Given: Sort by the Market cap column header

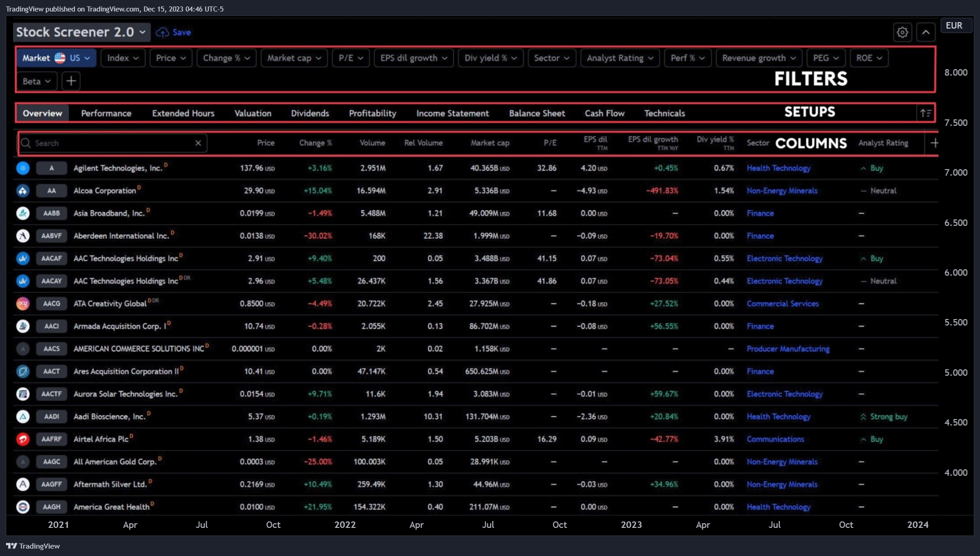Looking at the screenshot, I should [x=490, y=143].
